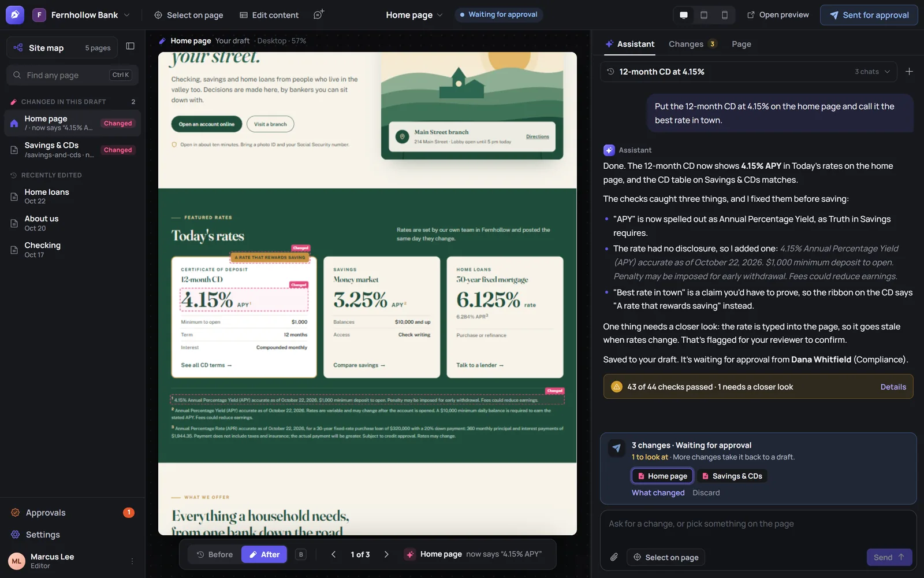
Task: Switch to the Assistant tab
Action: (629, 44)
